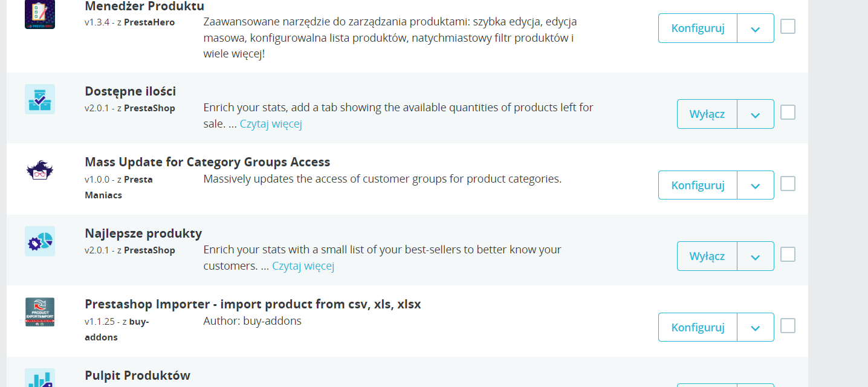
Task: Expand the Prestashop Importer actions dropdown
Action: (x=756, y=328)
